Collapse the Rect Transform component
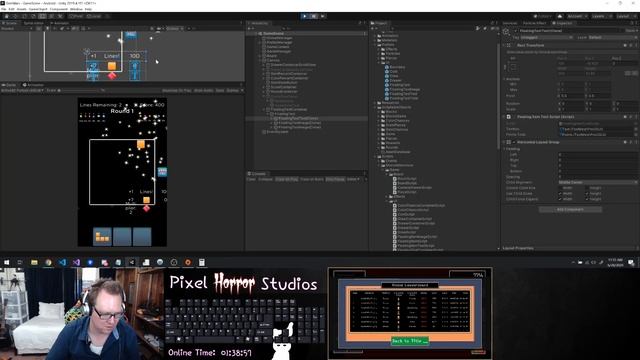The width and height of the screenshot is (640, 360). [504, 45]
